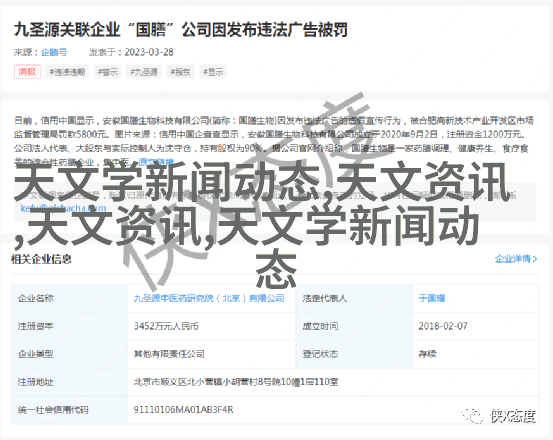Screen dimensions: 553x440
Task: Click the 成立时间 label cell
Action: (354, 326)
